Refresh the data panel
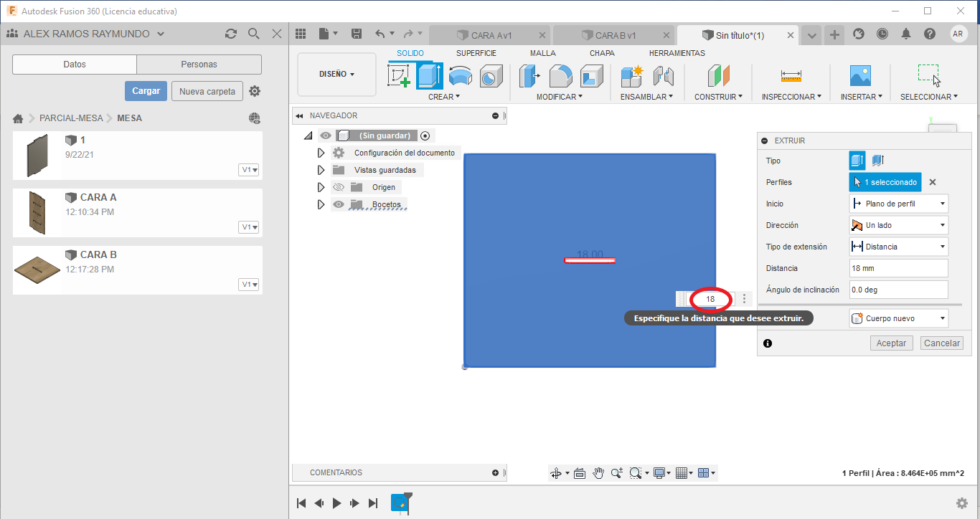980x519 pixels. (230, 34)
